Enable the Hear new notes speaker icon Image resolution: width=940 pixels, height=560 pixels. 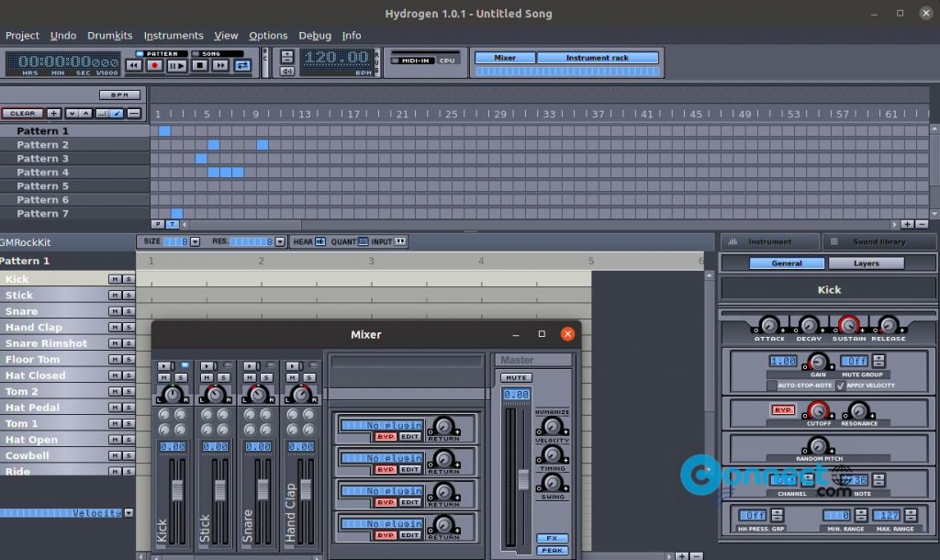pyautogui.click(x=320, y=241)
